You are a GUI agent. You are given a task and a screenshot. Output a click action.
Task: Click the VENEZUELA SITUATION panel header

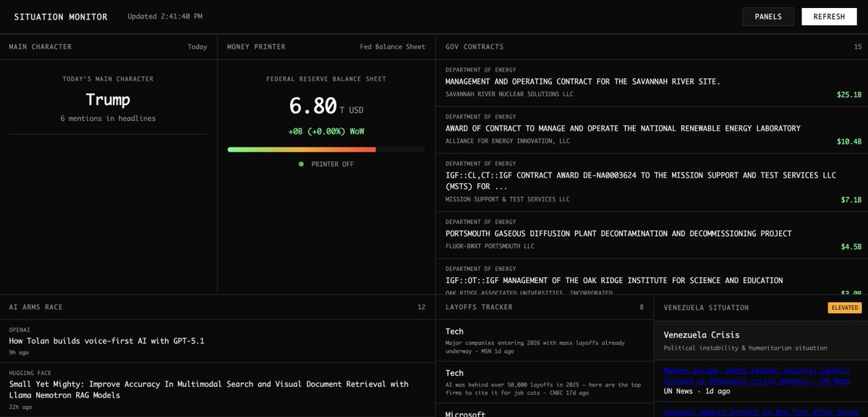pyautogui.click(x=706, y=308)
